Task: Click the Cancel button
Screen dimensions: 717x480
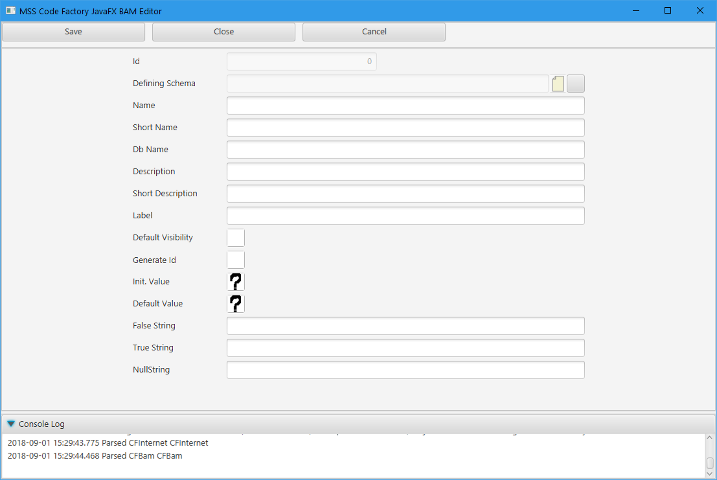Action: (374, 32)
